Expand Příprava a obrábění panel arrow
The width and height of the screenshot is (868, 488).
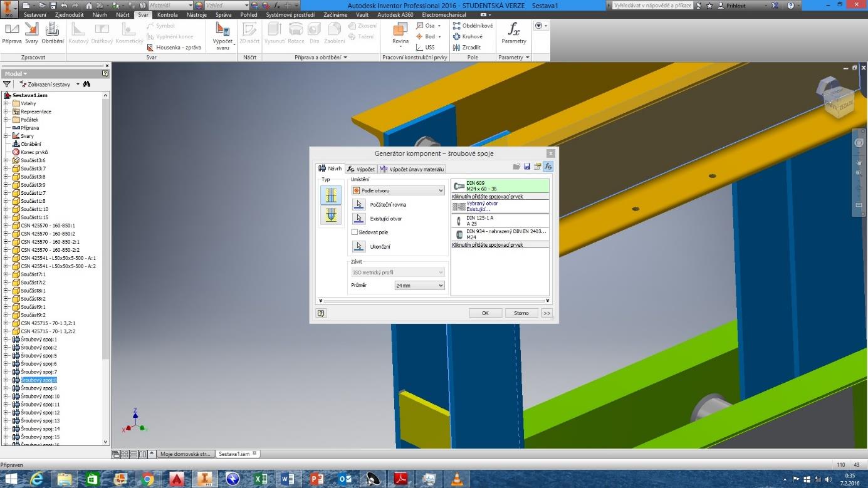(x=345, y=57)
